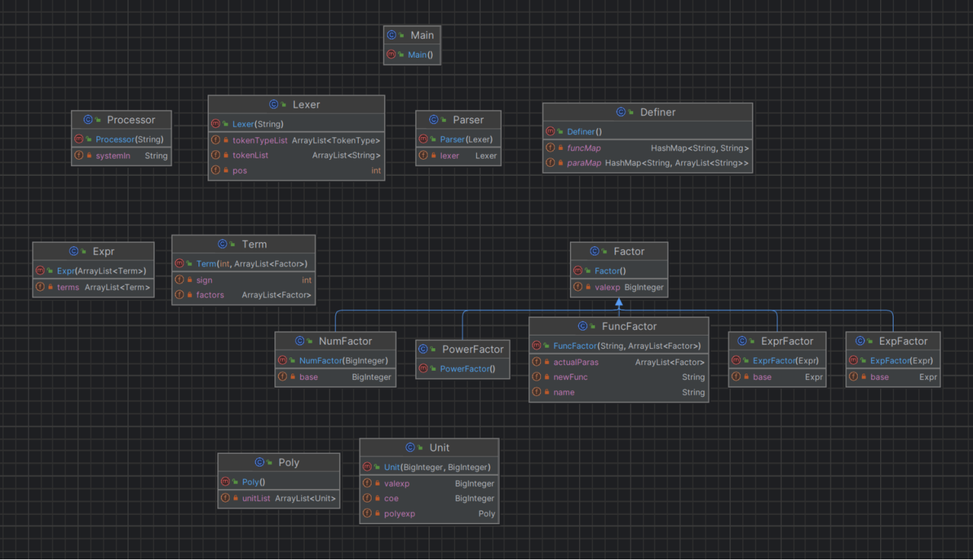Click the pos field in Lexer
Image resolution: width=973 pixels, height=560 pixels.
point(296,171)
